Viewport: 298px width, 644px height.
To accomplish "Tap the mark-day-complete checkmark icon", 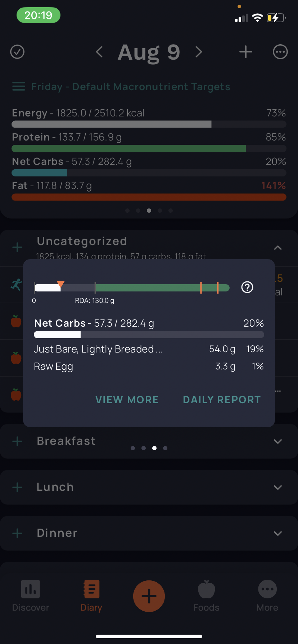I will click(17, 52).
